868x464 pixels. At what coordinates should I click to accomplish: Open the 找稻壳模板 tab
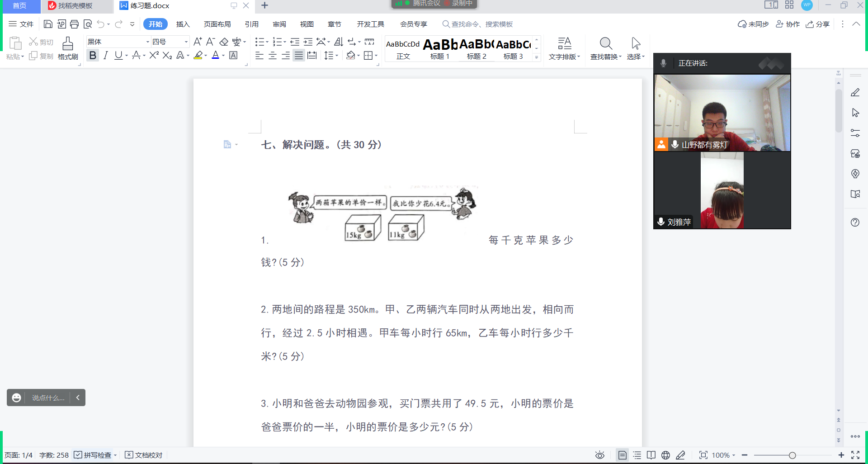(x=75, y=5)
